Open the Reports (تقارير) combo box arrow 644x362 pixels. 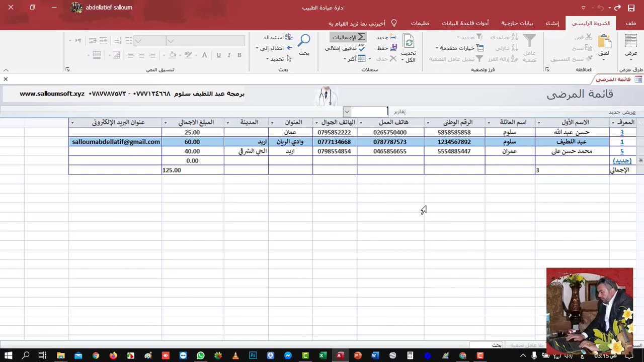tap(347, 112)
